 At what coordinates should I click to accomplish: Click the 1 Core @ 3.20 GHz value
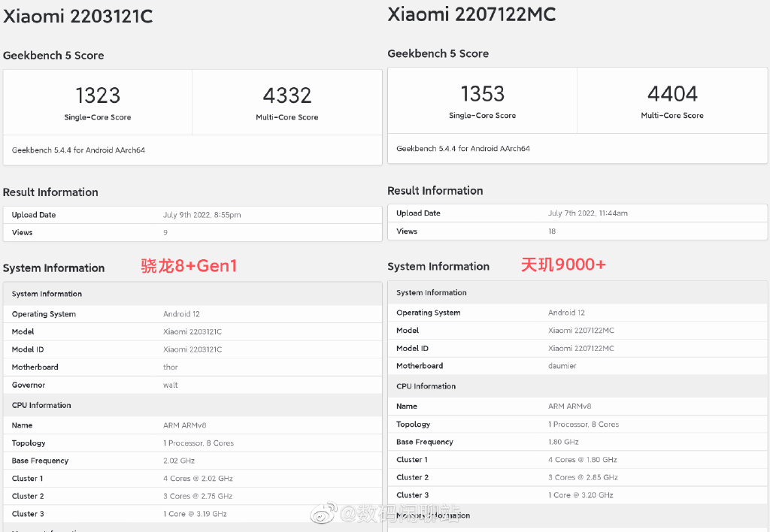(x=581, y=495)
